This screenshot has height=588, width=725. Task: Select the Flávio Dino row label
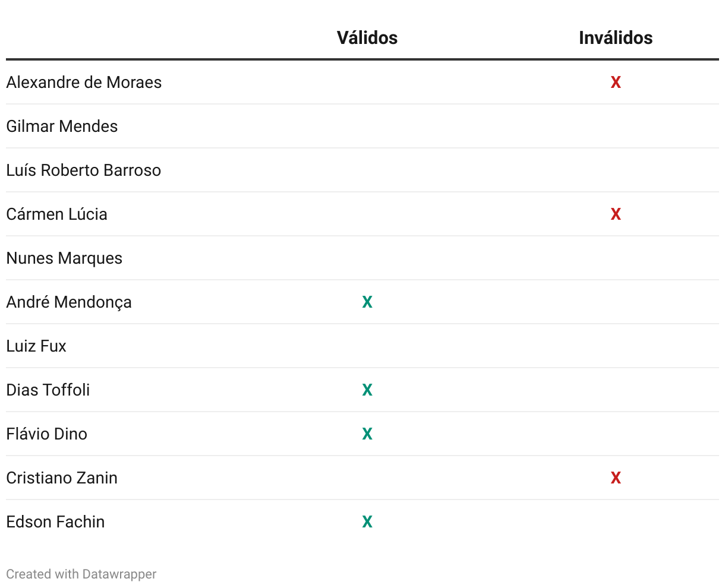point(46,434)
